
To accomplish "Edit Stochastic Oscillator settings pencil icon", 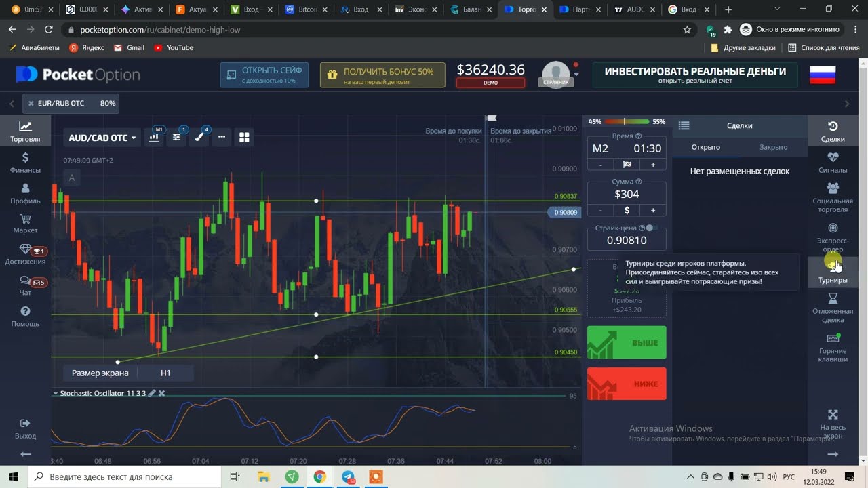I will point(152,393).
